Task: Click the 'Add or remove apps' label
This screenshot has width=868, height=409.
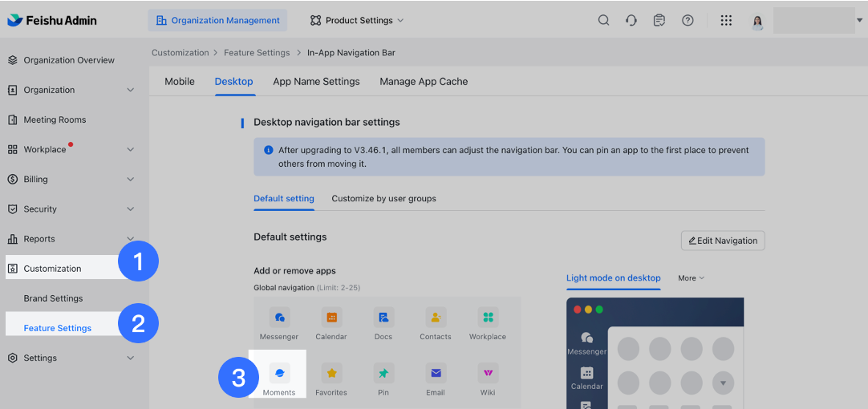Action: [x=294, y=270]
